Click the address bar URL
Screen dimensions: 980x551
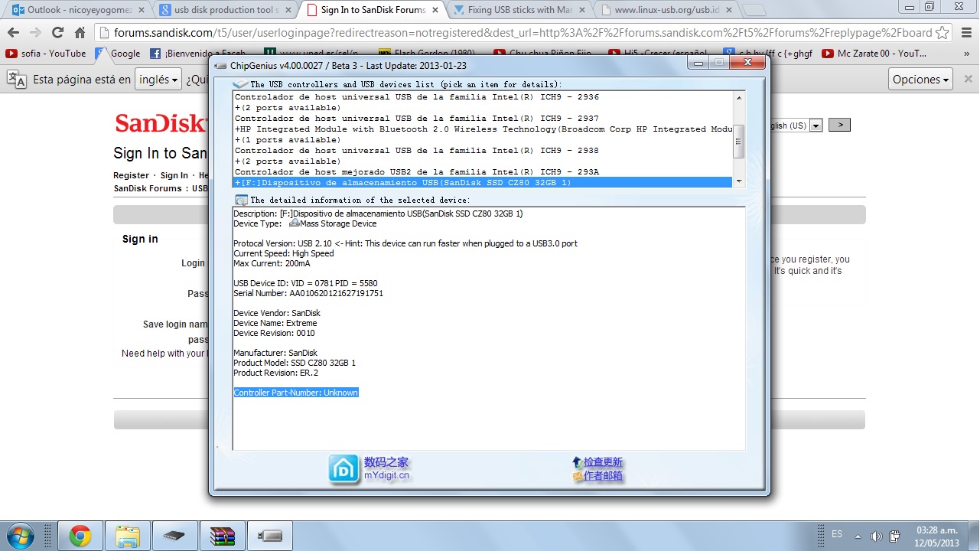(x=523, y=33)
